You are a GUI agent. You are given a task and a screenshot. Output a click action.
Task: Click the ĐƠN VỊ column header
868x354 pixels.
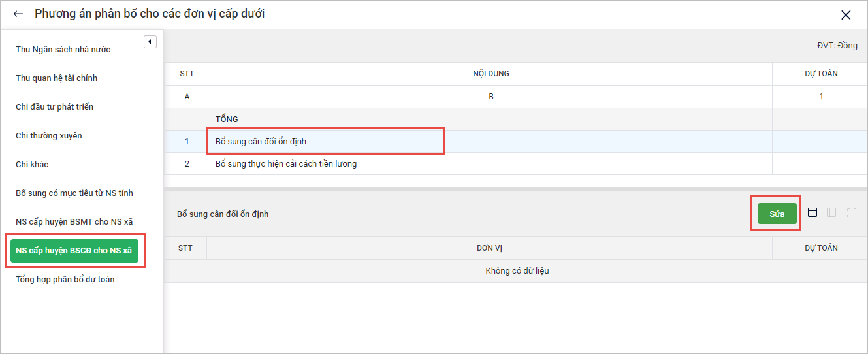tap(489, 248)
